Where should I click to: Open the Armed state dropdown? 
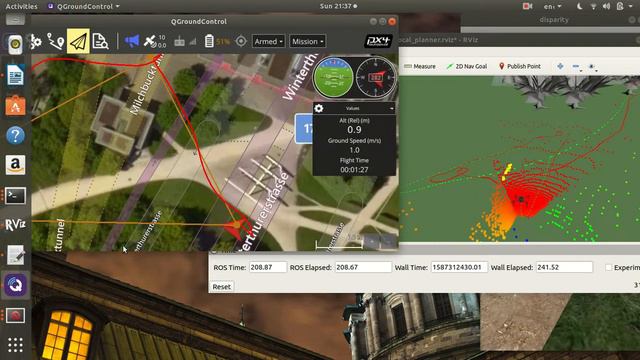click(x=268, y=41)
